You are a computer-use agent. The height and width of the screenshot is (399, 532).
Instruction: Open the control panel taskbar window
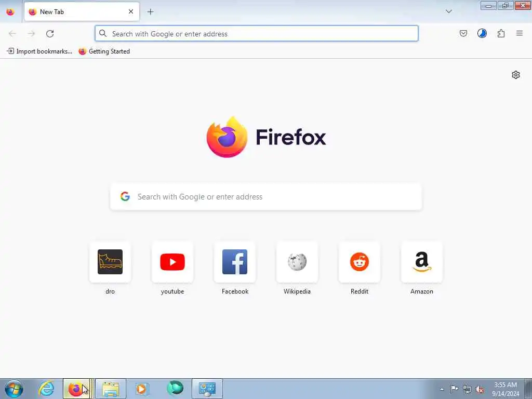tap(207, 389)
